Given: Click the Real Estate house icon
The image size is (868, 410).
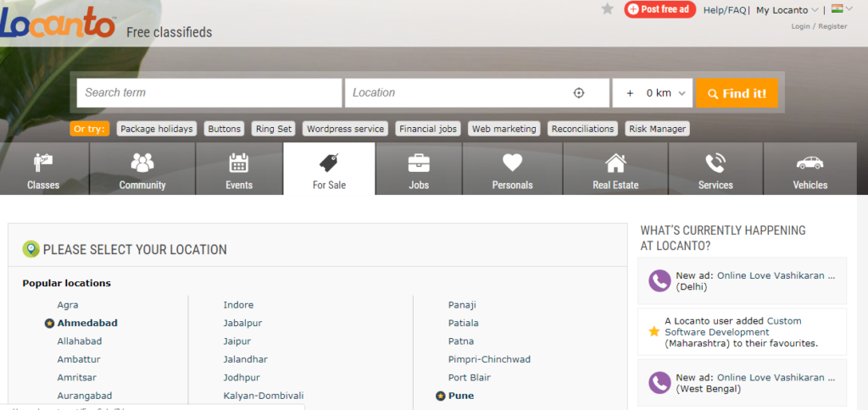Looking at the screenshot, I should (x=615, y=163).
